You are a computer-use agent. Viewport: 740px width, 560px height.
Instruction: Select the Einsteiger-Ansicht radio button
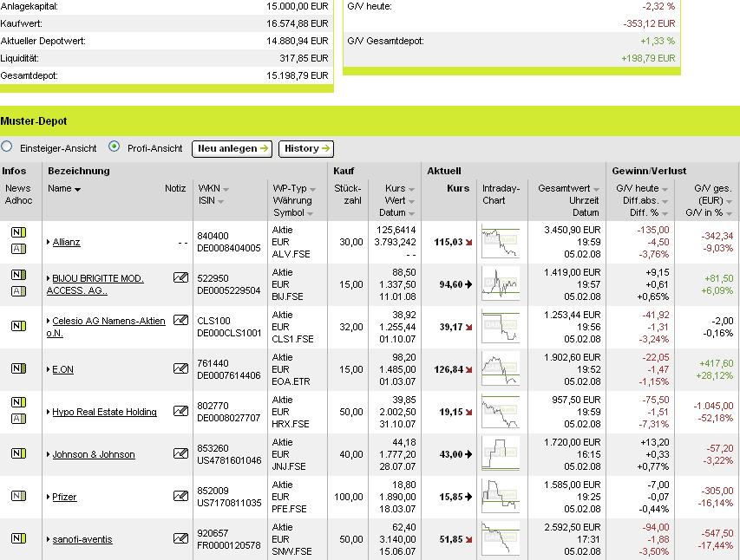click(7, 147)
